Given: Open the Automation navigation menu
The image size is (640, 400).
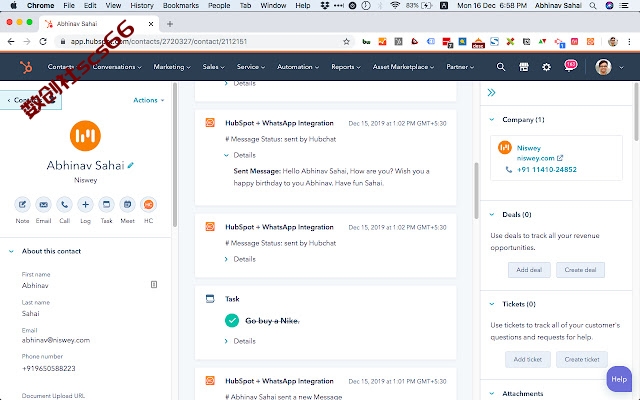Looking at the screenshot, I should tap(298, 67).
